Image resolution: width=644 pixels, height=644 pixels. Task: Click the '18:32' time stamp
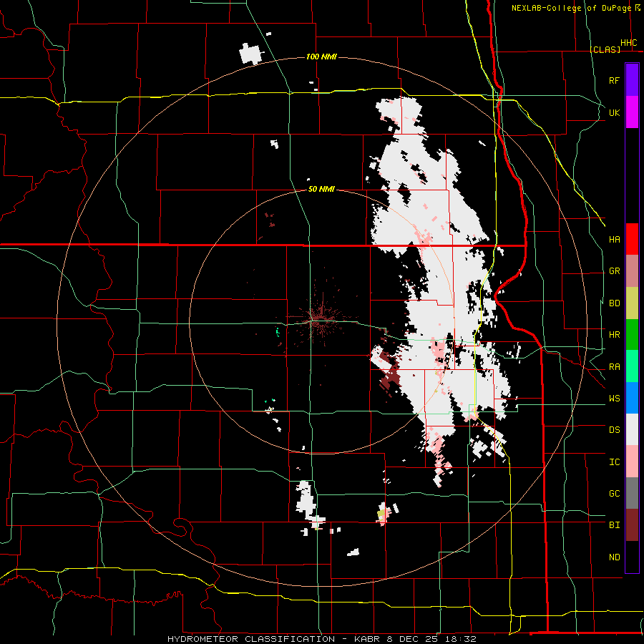[459, 639]
